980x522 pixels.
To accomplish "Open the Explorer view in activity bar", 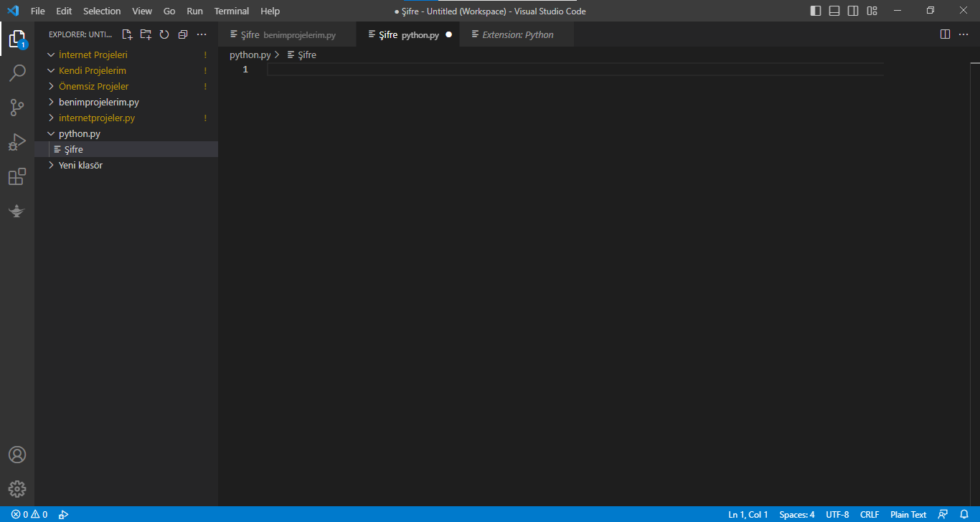I will 17,39.
